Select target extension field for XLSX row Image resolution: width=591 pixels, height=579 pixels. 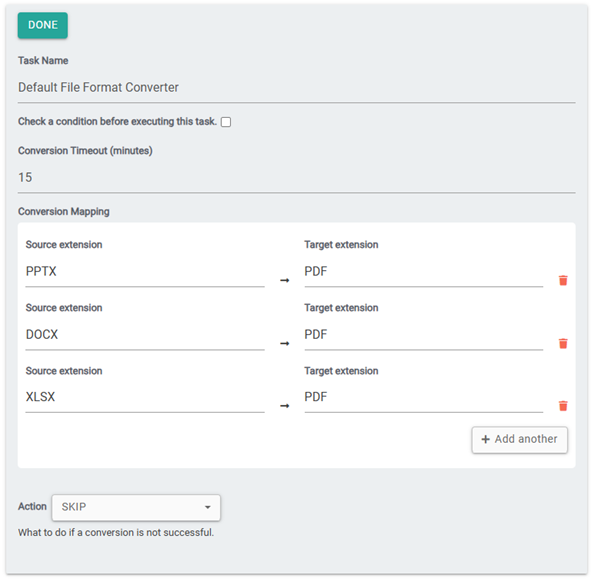coord(424,397)
